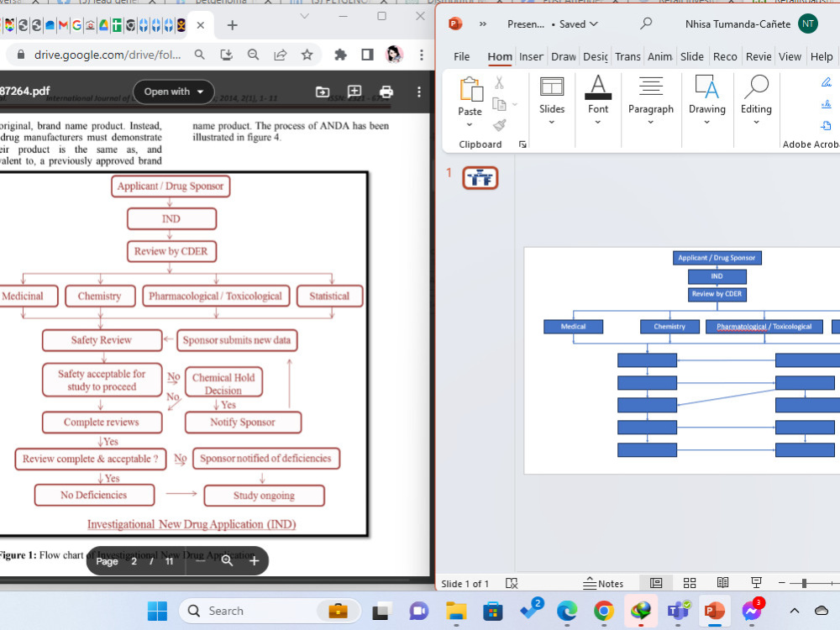Click the Drawing shapes icon in ribbon
The height and width of the screenshot is (630, 840).
[x=706, y=87]
